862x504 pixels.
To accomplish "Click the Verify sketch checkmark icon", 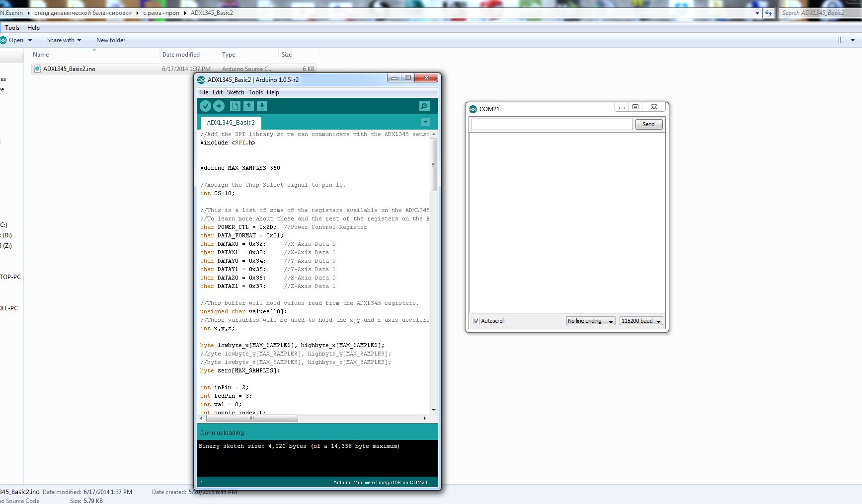I will (205, 106).
